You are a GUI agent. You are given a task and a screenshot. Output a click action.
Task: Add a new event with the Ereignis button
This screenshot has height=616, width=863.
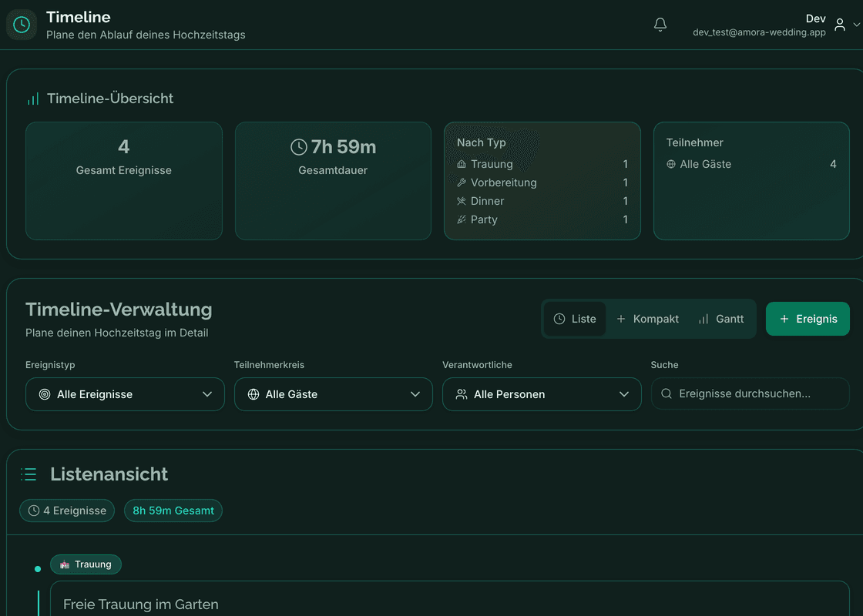tap(808, 319)
